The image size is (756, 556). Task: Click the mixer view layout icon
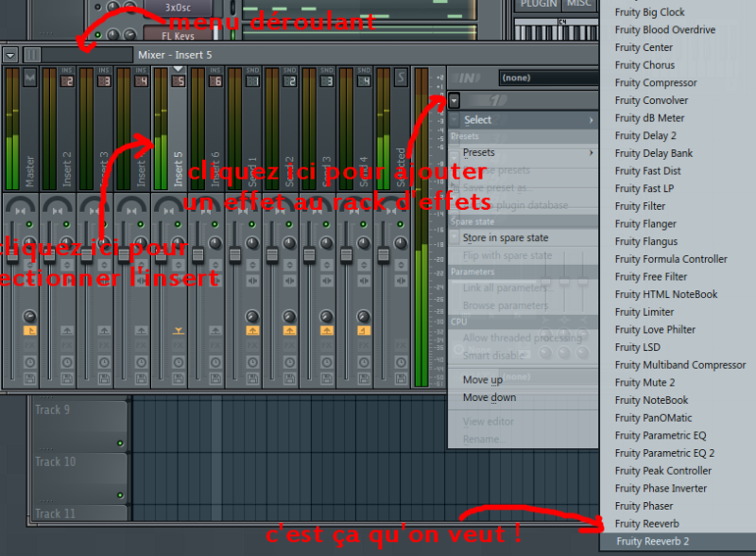[32, 56]
